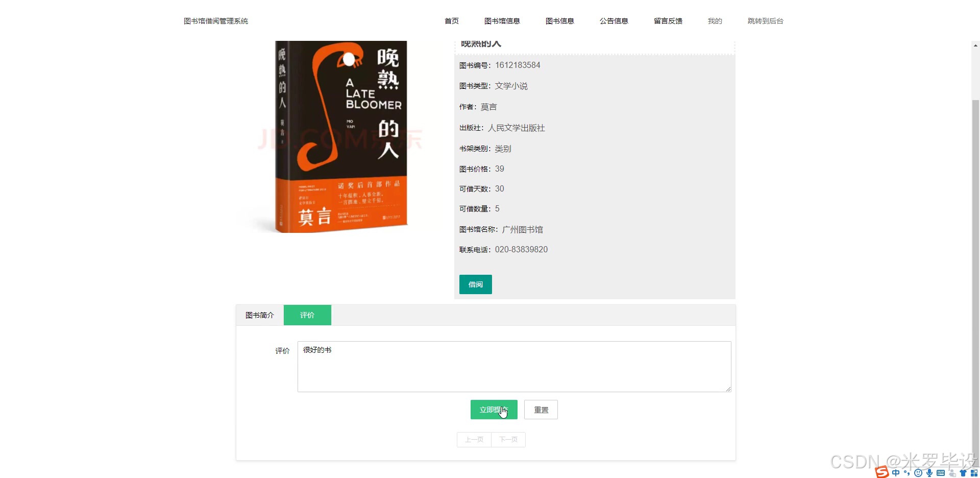Viewport: 980px width, 478px height.
Task: Click the Sogou account person icon
Action: (x=952, y=473)
